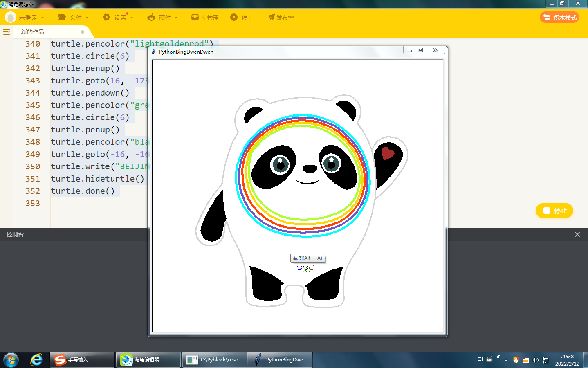The height and width of the screenshot is (368, 588).
Task: Click the 截图(Alt + A) tooltip
Action: pos(307,258)
